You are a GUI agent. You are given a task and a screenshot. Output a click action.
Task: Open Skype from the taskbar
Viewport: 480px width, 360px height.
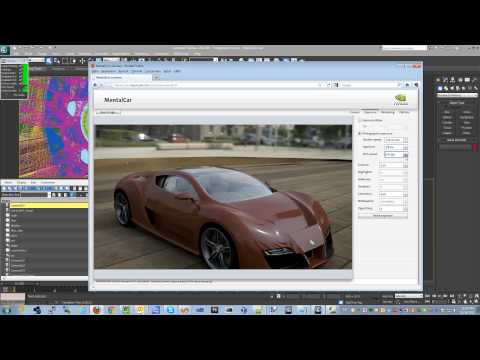170,310
